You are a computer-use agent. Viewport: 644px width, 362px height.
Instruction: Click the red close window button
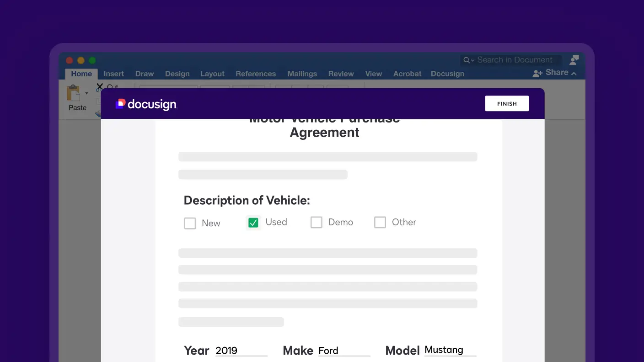[x=70, y=60]
